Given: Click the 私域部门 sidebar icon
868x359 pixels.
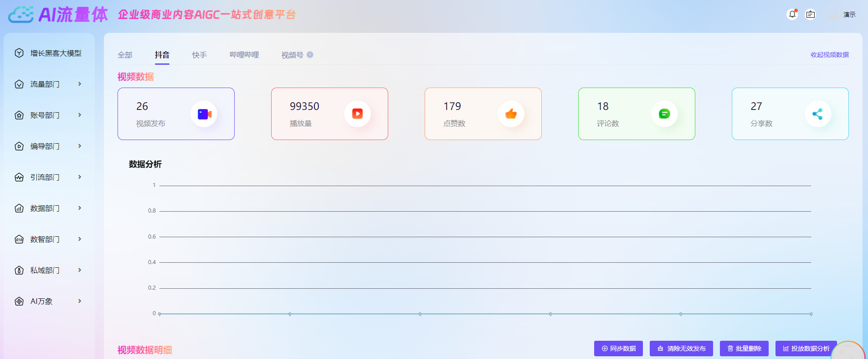Looking at the screenshot, I should click(x=19, y=270).
